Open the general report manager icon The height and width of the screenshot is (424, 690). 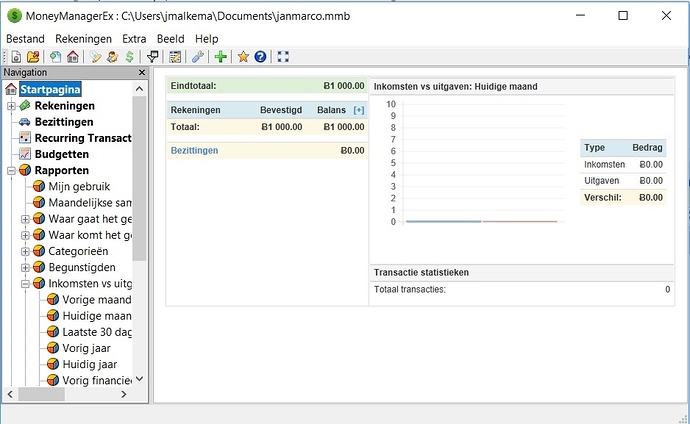[x=175, y=57]
